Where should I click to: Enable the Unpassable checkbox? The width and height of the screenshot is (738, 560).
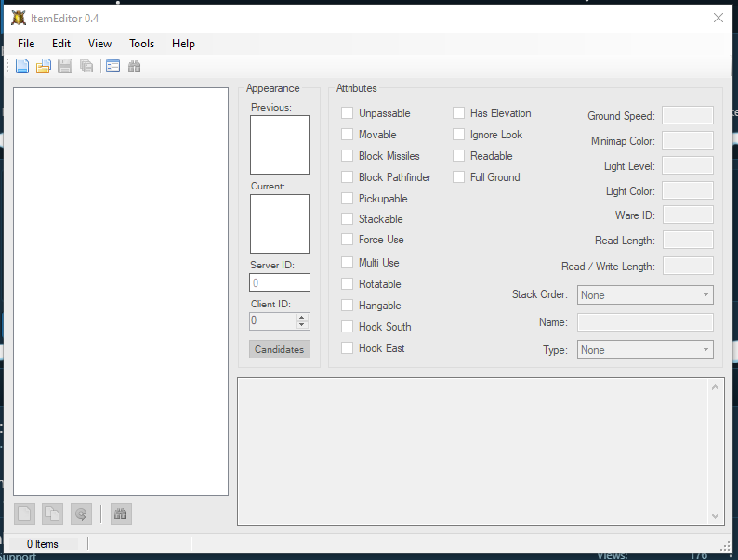pyautogui.click(x=347, y=113)
